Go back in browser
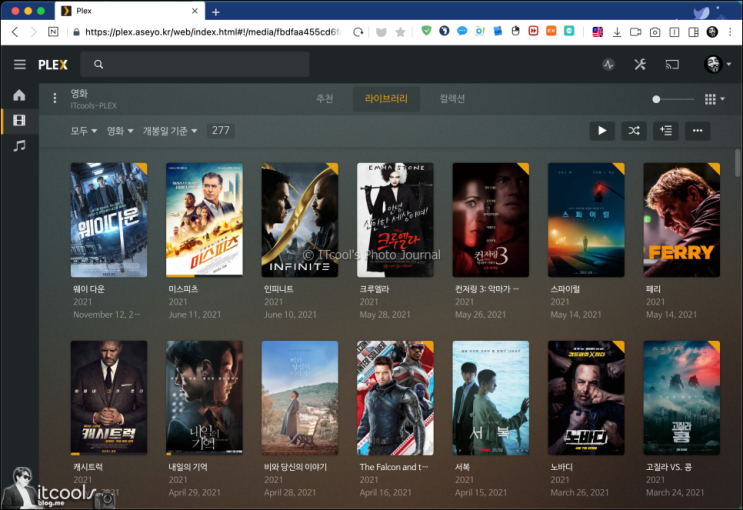 click(x=15, y=32)
